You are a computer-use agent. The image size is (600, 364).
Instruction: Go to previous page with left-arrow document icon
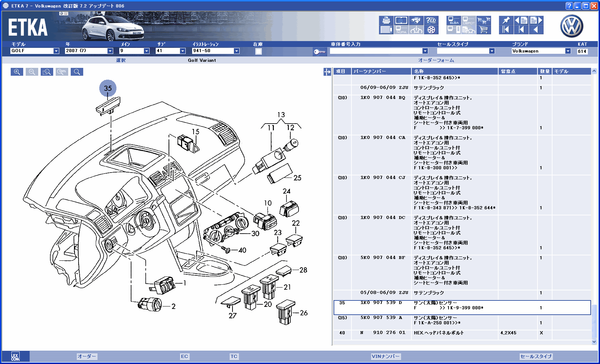(x=521, y=20)
